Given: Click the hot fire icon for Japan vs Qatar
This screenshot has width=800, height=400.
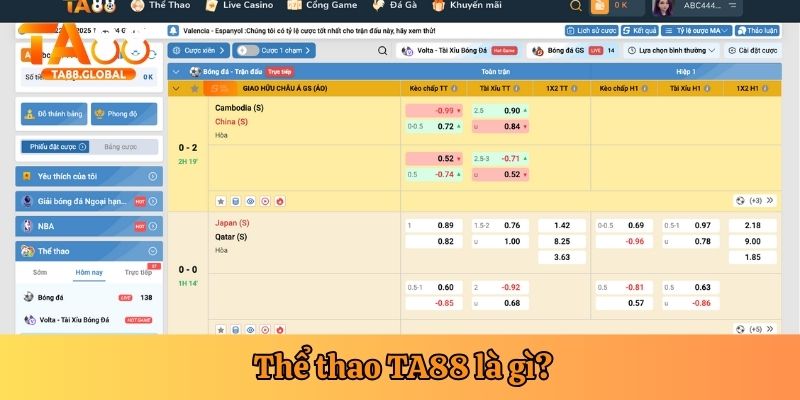Looking at the screenshot, I should click(280, 329).
